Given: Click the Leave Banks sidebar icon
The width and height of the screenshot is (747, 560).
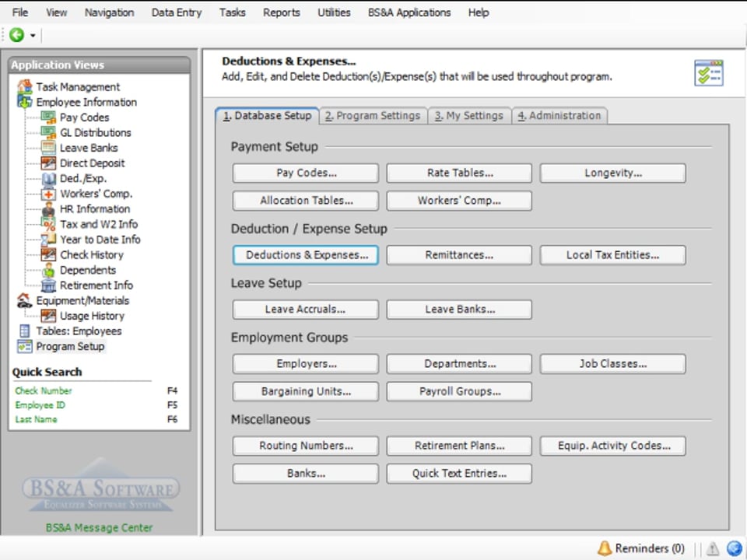Looking at the screenshot, I should click(x=48, y=148).
